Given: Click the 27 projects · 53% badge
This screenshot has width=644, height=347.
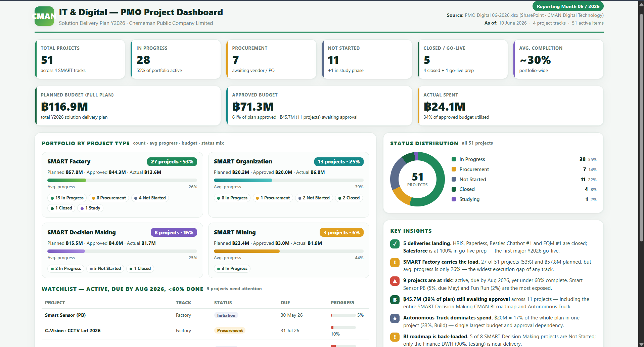Looking at the screenshot, I should (x=172, y=162).
